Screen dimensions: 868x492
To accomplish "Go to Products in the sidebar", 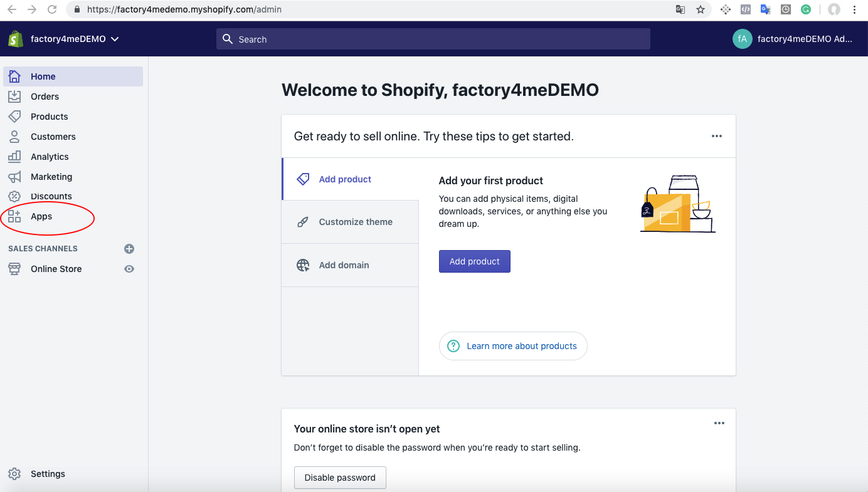I will point(73,117).
